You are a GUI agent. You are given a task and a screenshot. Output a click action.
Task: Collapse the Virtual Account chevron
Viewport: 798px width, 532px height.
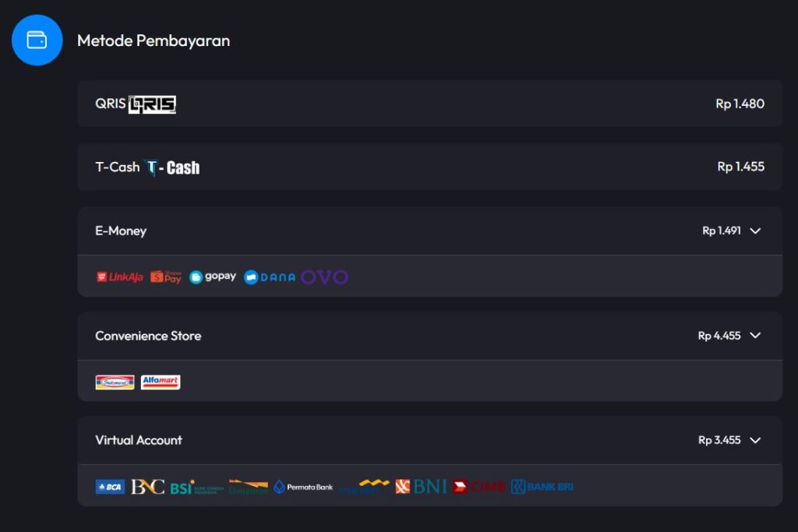click(x=754, y=440)
